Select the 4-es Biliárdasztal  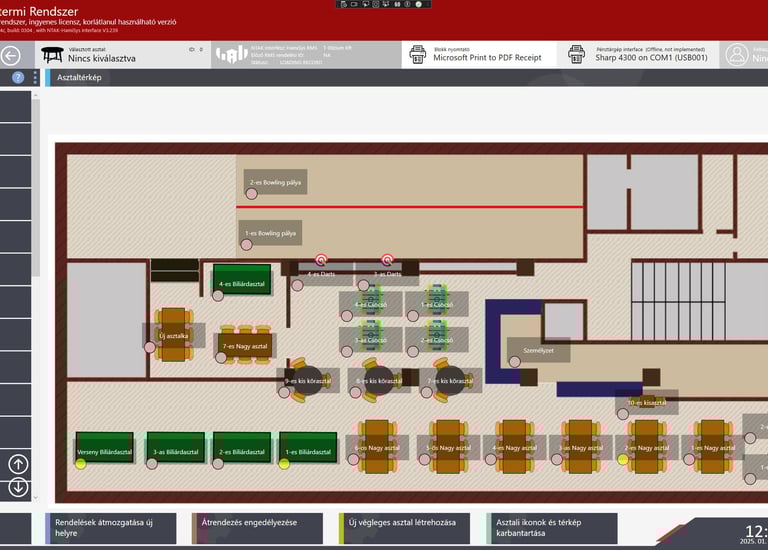pos(242,281)
